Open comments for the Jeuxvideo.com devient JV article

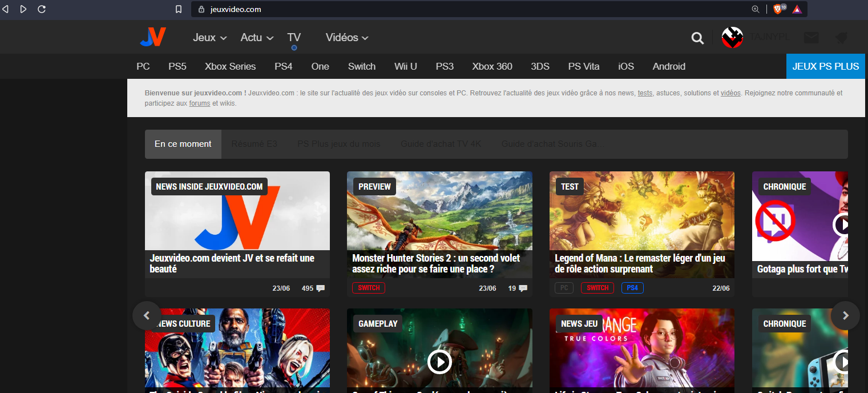coord(313,288)
